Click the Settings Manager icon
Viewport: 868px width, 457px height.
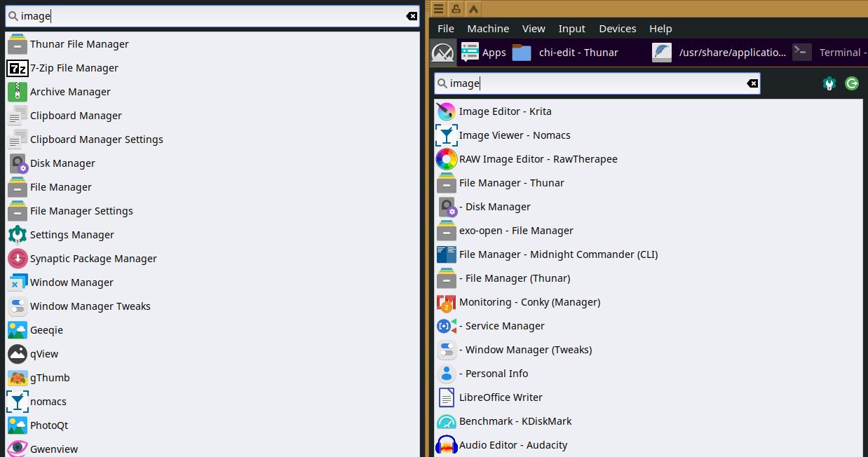tap(17, 235)
